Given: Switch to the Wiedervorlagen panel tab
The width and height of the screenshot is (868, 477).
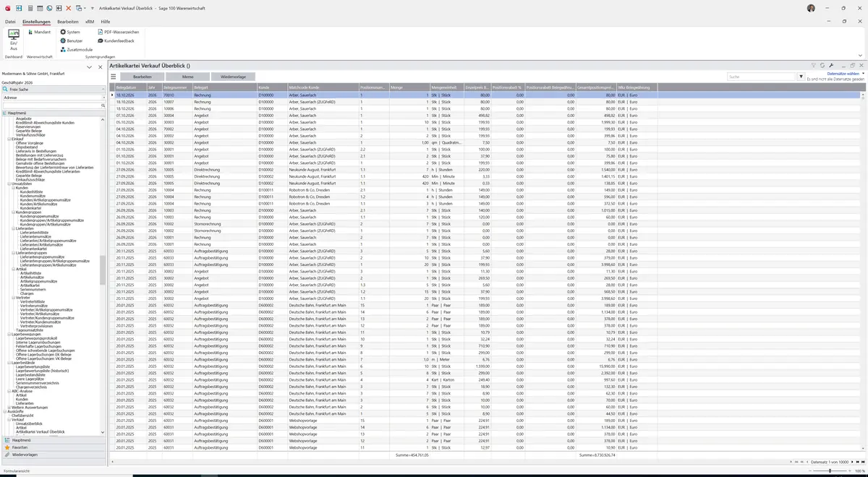Looking at the screenshot, I should [54, 455].
